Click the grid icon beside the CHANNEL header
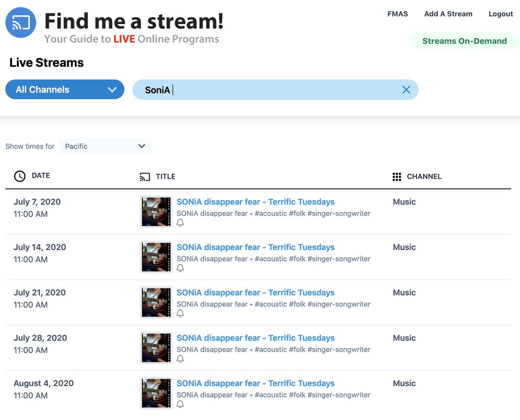The image size is (520, 420). (396, 176)
